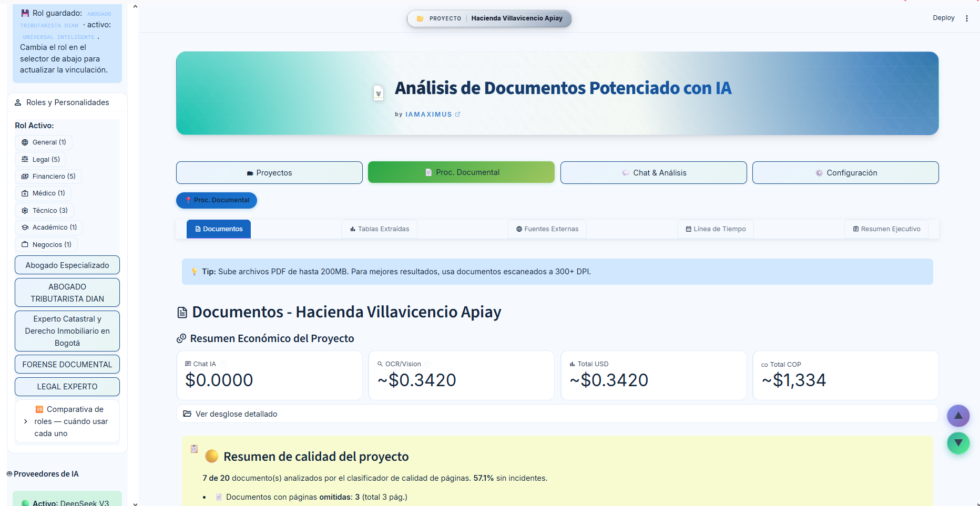Click the link icon beside Resumen Económico
The width and height of the screenshot is (980, 506).
181,338
